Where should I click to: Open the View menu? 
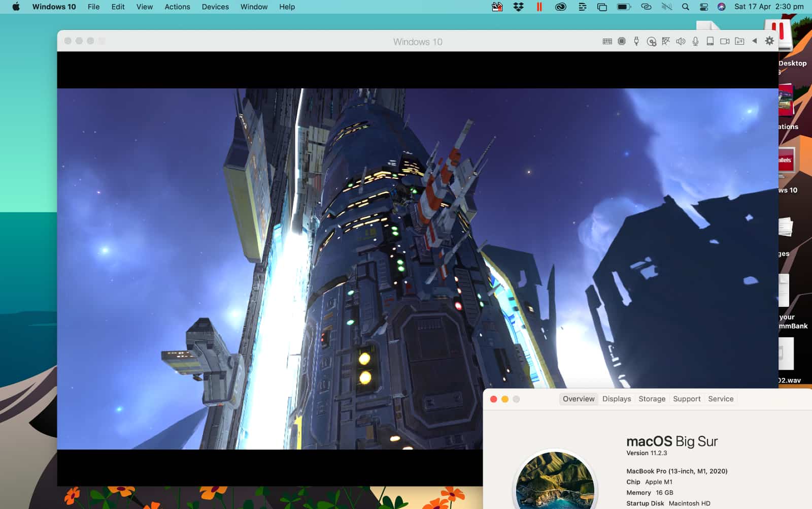(144, 7)
